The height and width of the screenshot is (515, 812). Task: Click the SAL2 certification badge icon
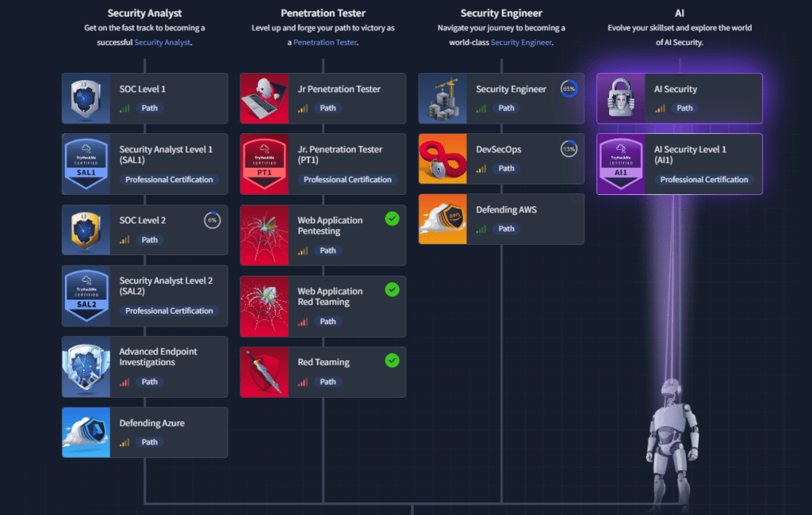[x=86, y=296]
